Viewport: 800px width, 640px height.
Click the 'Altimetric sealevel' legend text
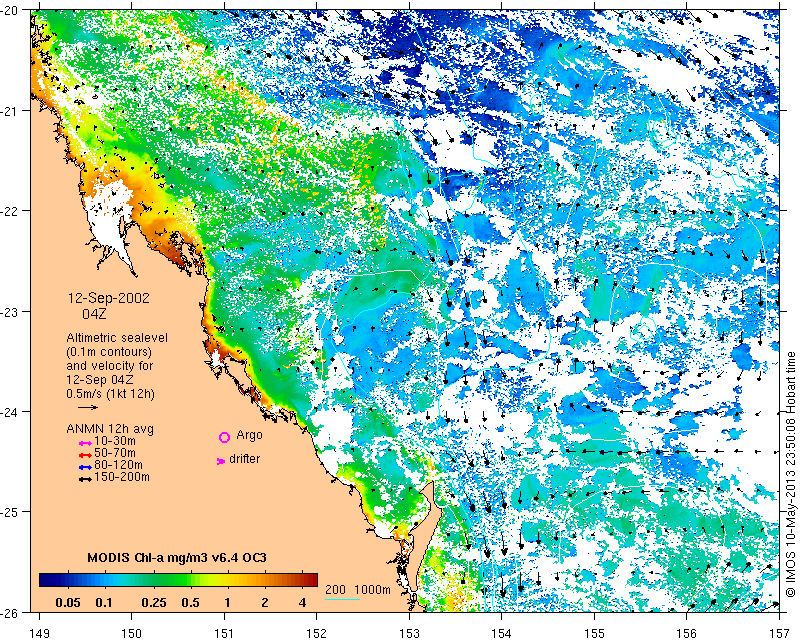pyautogui.click(x=117, y=338)
